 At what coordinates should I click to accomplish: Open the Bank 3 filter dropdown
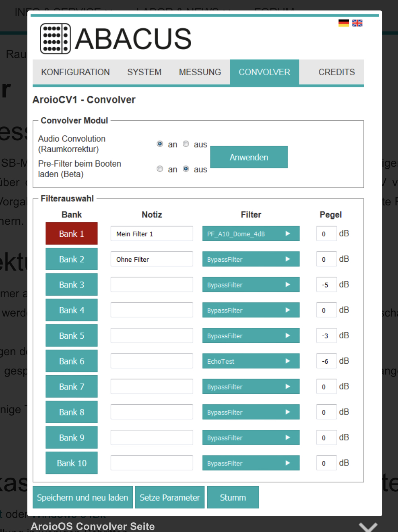(251, 285)
